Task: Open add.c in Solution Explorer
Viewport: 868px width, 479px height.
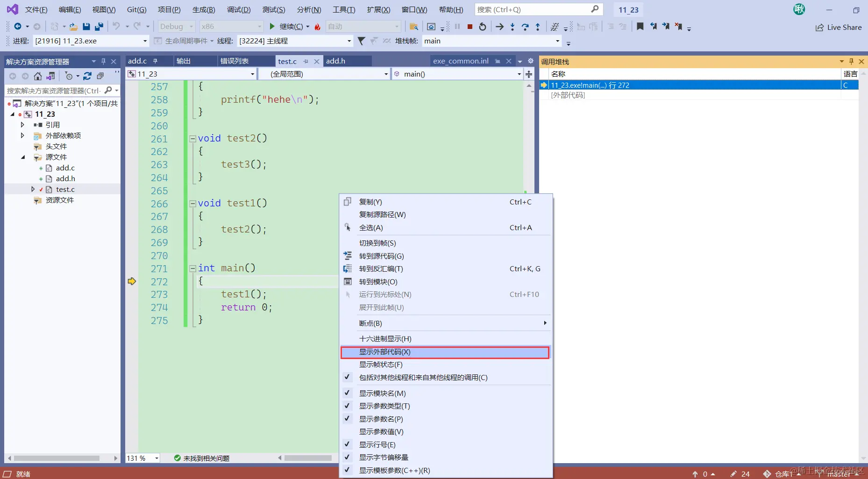Action: [x=65, y=168]
